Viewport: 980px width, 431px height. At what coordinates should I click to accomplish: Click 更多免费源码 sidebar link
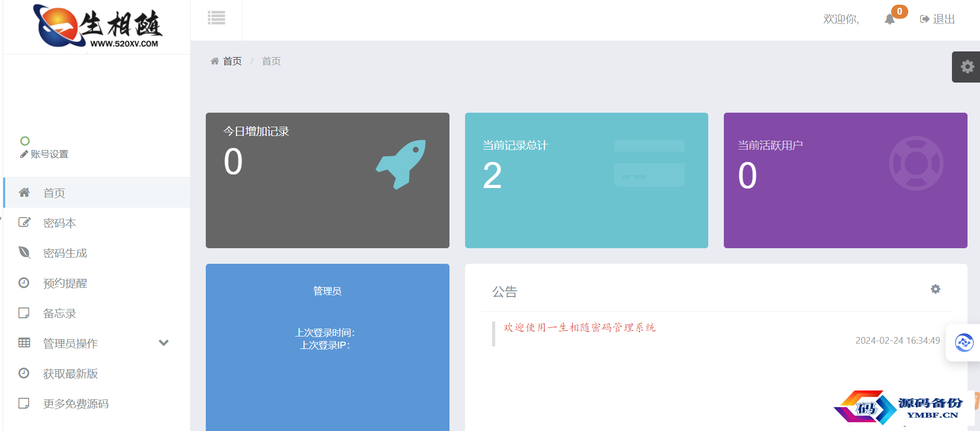(x=97, y=403)
